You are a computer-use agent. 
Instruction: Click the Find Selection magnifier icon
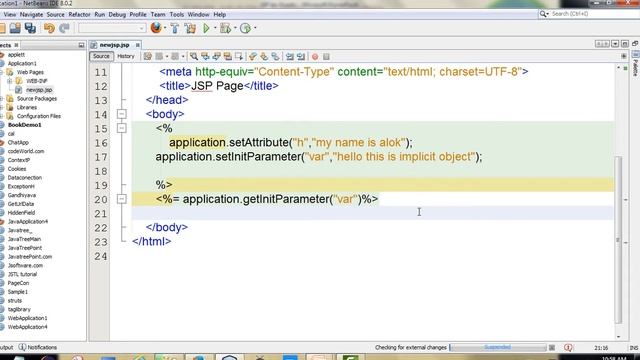194,56
